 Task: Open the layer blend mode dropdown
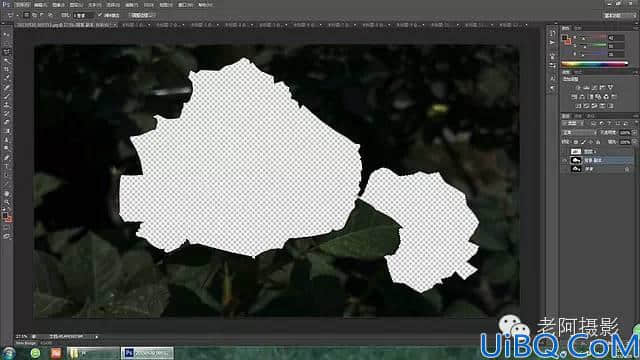click(578, 133)
